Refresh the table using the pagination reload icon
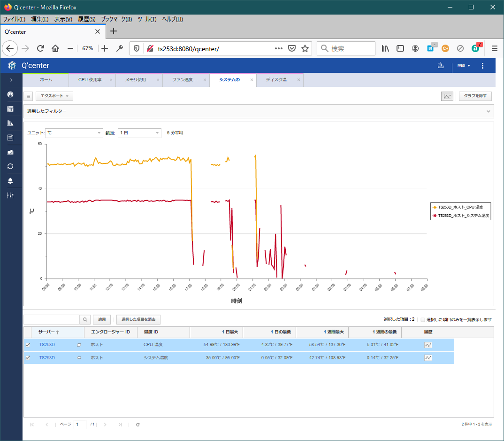The image size is (504, 441). point(138,425)
